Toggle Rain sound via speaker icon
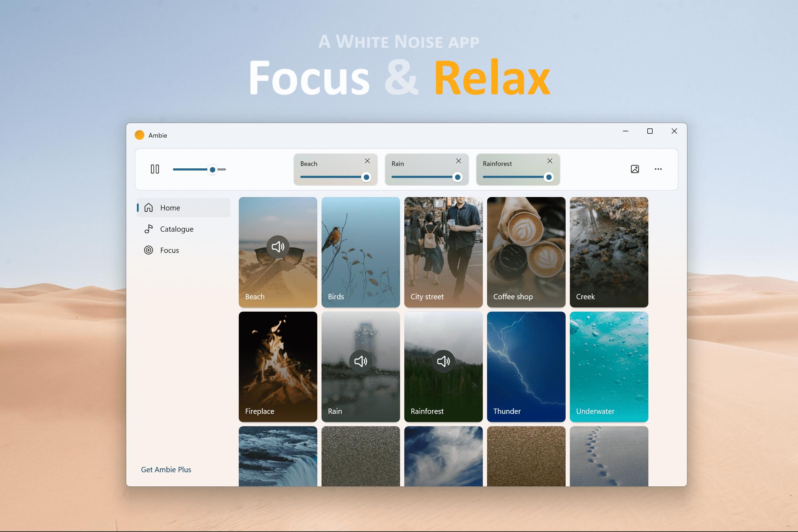Viewport: 798px width, 532px height. 361,361
